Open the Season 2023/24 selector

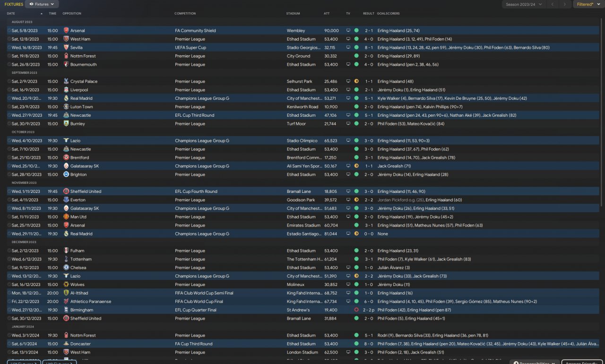(524, 4)
